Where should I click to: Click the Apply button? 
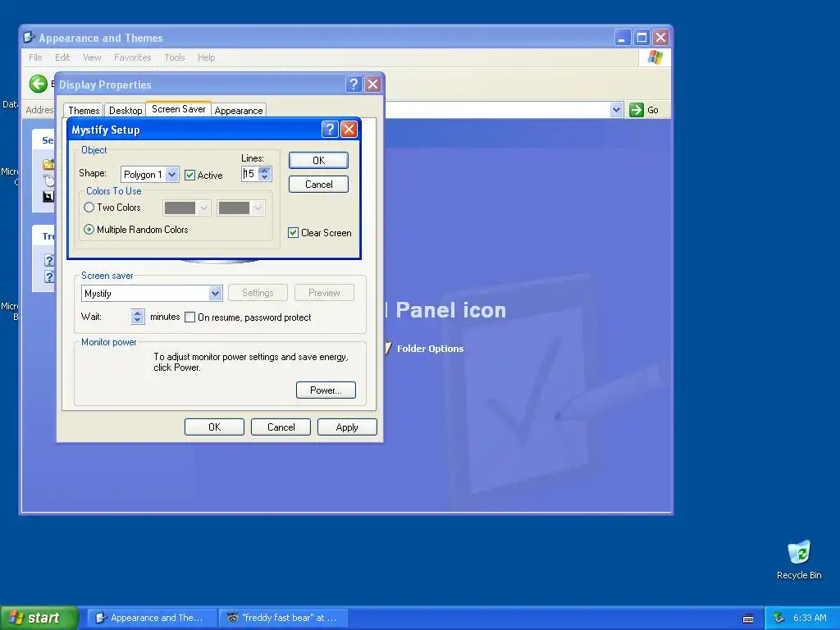point(347,427)
